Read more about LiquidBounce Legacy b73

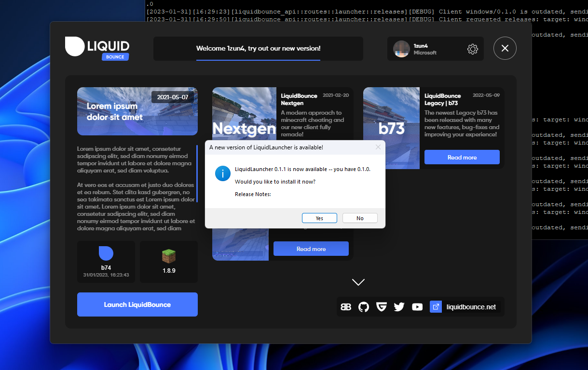(x=462, y=157)
